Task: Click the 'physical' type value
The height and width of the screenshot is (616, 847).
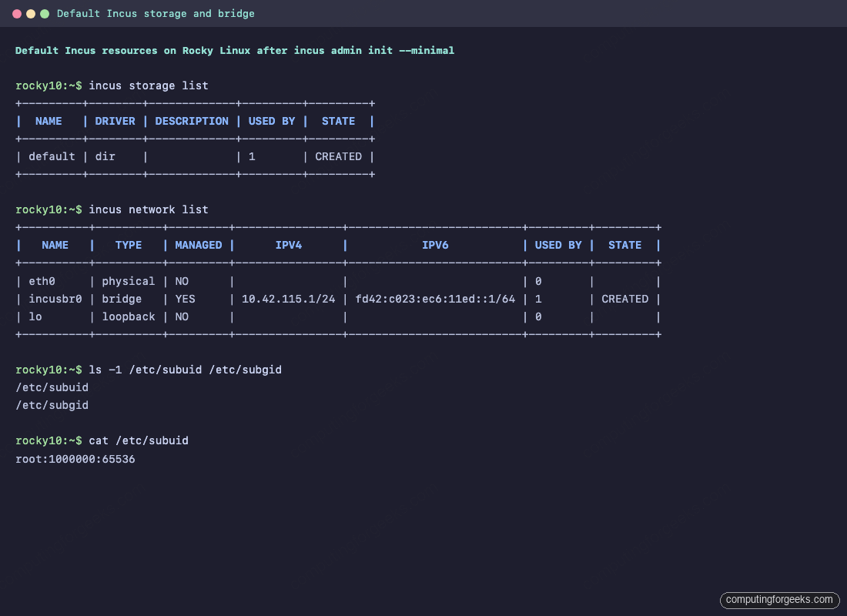Action: pyautogui.click(x=129, y=281)
